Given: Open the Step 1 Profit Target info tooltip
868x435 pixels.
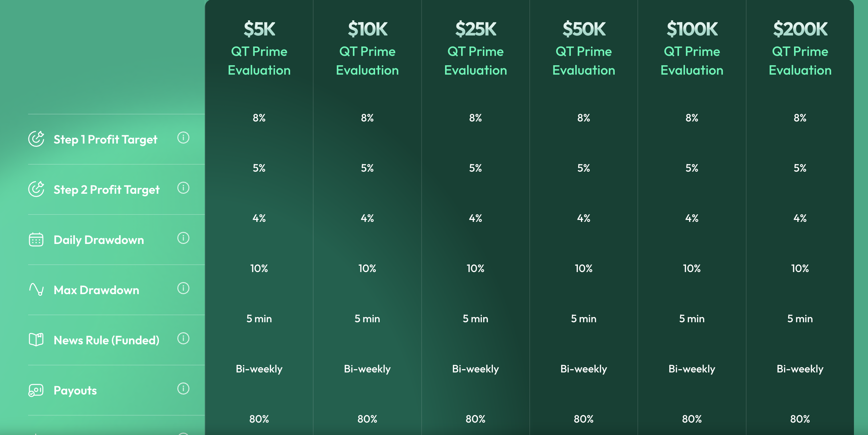Looking at the screenshot, I should click(183, 138).
